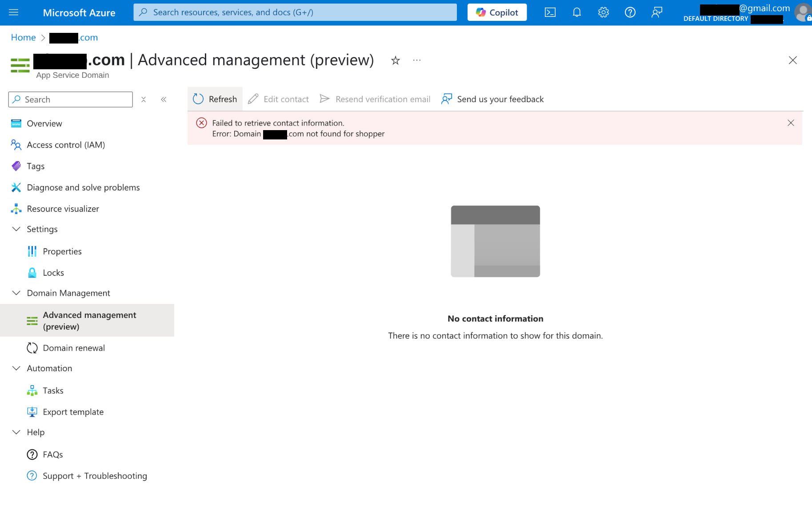Close the Advanced management blade
Viewport: 812px width, 524px height.
793,60
